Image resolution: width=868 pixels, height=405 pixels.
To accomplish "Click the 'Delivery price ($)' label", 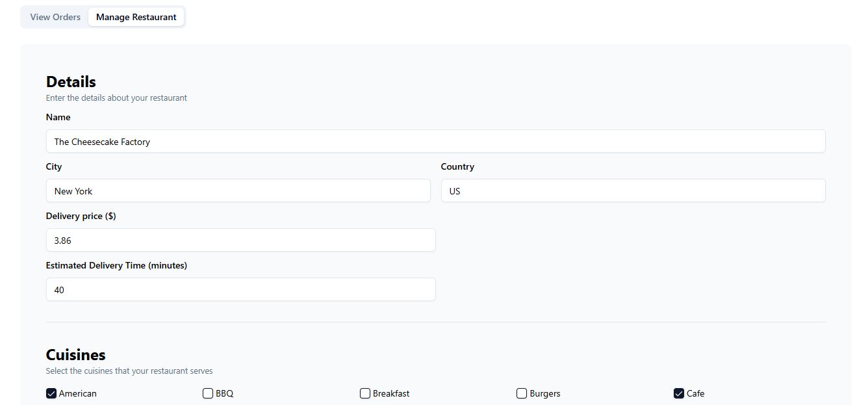I will [x=81, y=216].
